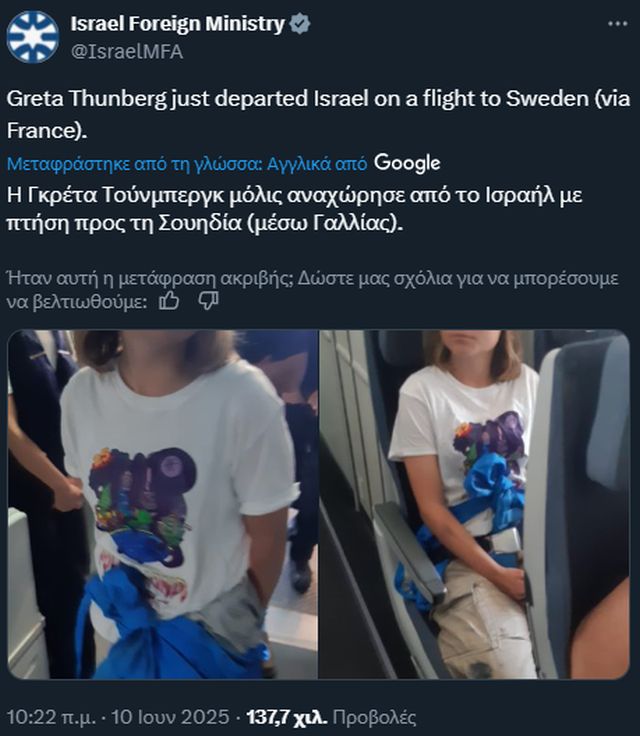Click the Google logo in the translation credit
This screenshot has width=640, height=736.
[407, 163]
